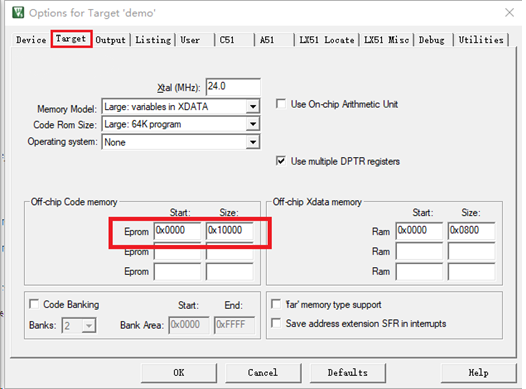The image size is (526, 389).
Task: Click the Cancel button
Action: click(x=263, y=373)
